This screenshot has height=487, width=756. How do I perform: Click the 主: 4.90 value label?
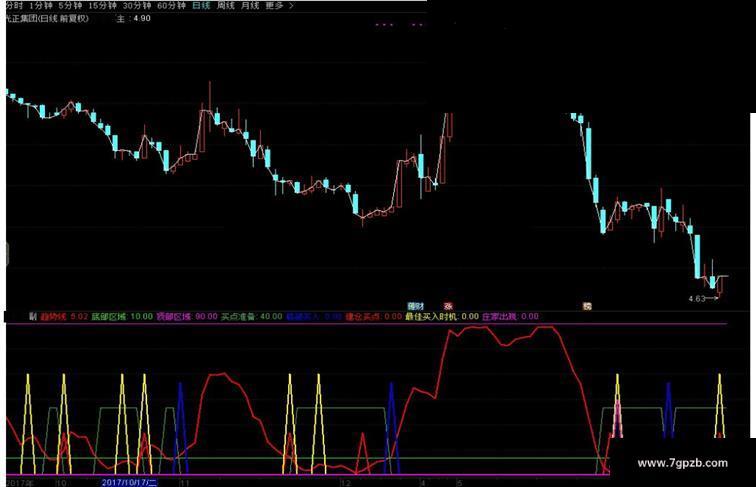[x=134, y=19]
